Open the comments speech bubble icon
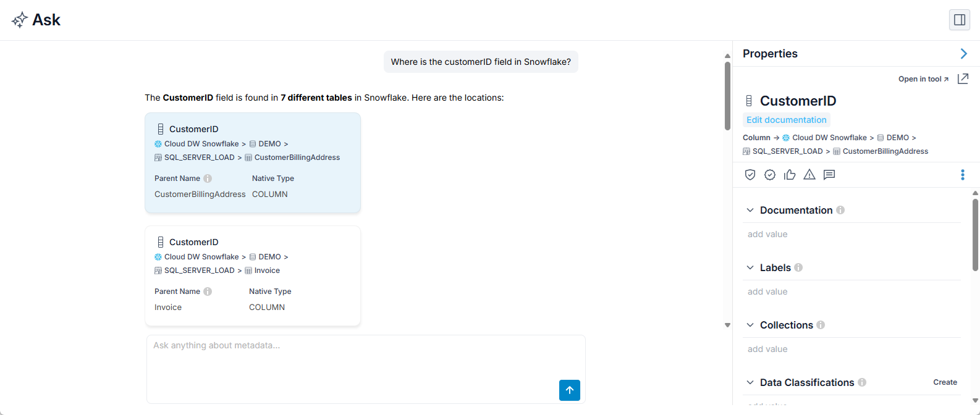This screenshot has height=415, width=980. tap(829, 175)
